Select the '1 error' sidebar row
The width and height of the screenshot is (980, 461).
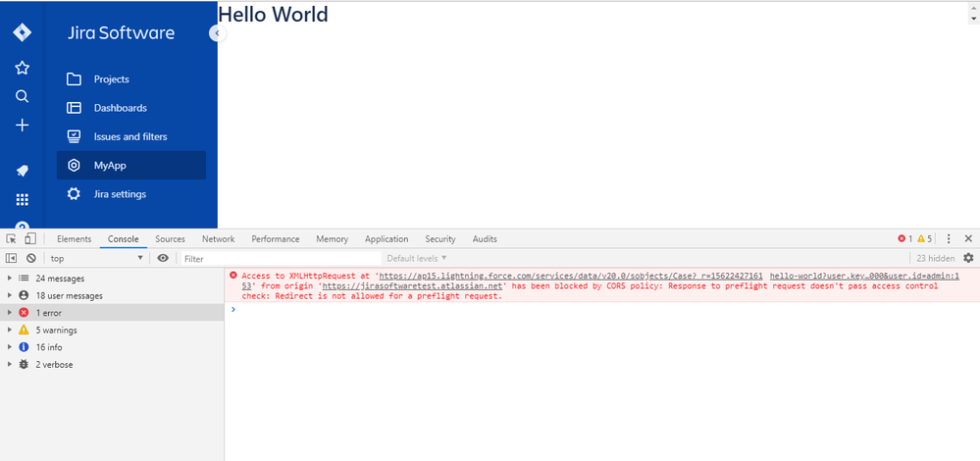[112, 312]
